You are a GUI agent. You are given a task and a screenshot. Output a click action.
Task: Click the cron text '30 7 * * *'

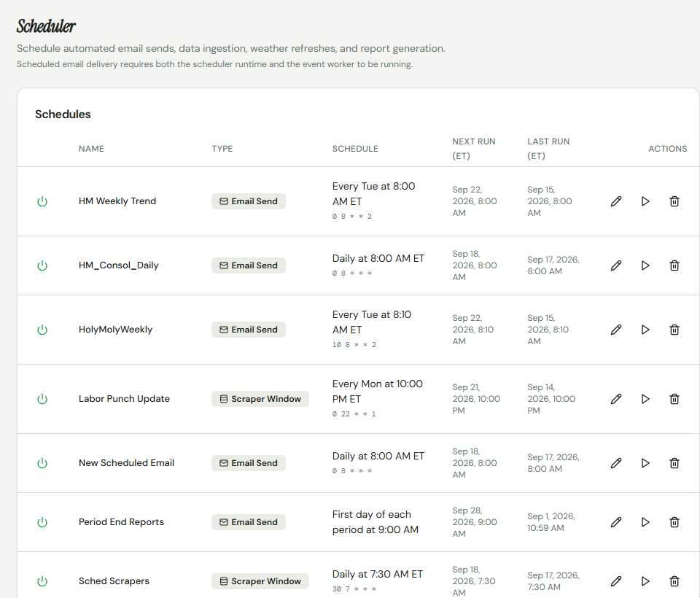(354, 589)
